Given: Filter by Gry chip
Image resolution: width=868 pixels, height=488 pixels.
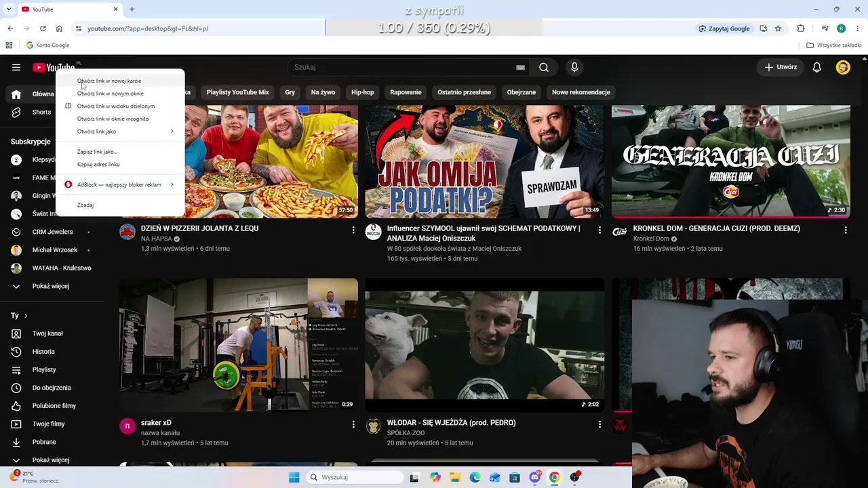Looking at the screenshot, I should click(x=290, y=92).
